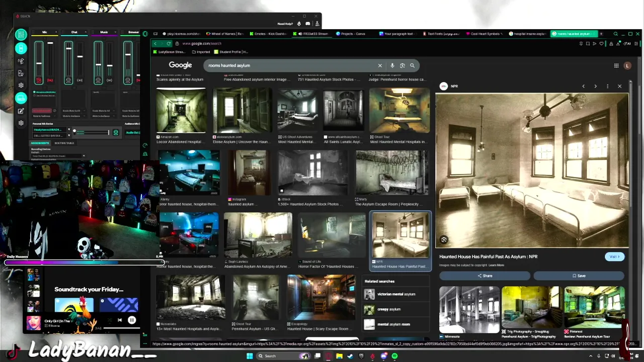Open the Mic channel dropdown in BEACN

point(57,32)
